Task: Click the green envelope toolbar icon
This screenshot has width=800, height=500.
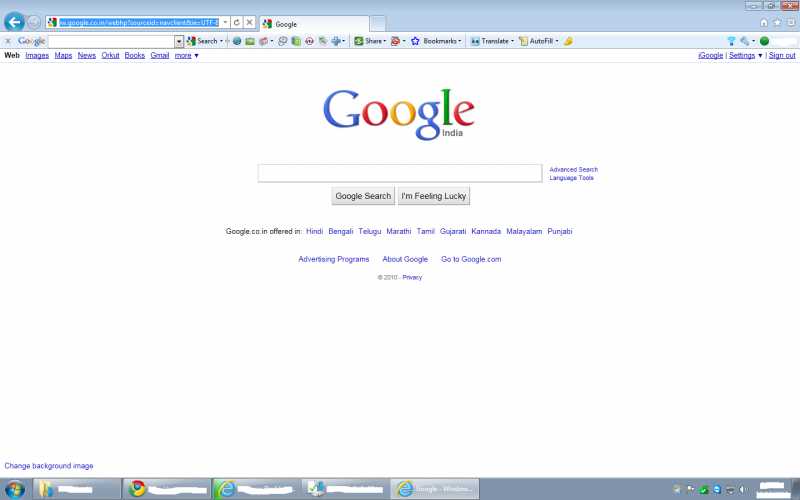Action: coord(249,41)
